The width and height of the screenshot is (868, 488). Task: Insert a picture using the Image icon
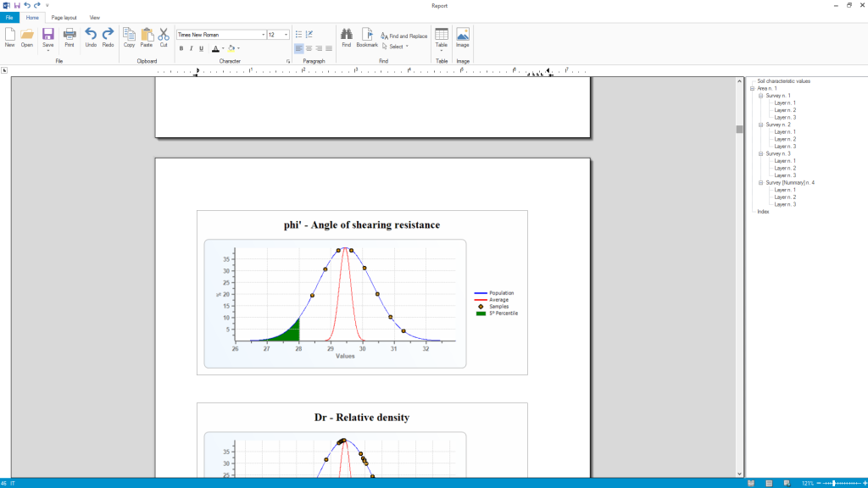pos(463,35)
